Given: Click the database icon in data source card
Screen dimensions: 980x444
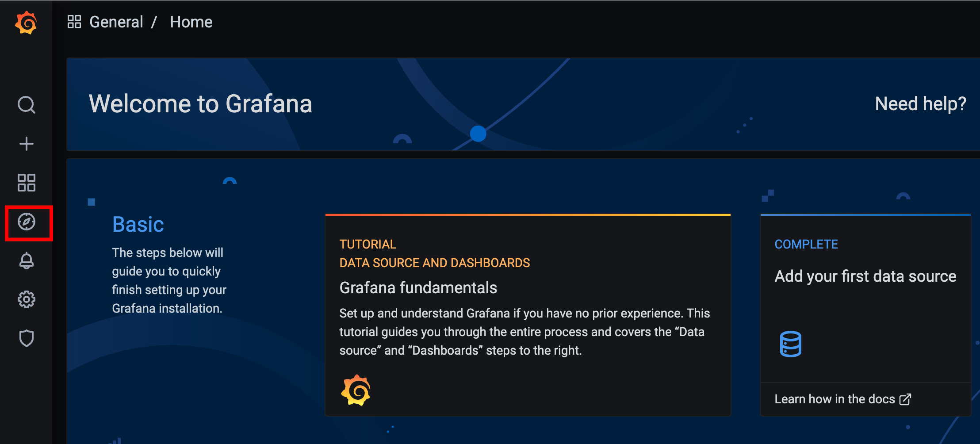Looking at the screenshot, I should coord(790,344).
